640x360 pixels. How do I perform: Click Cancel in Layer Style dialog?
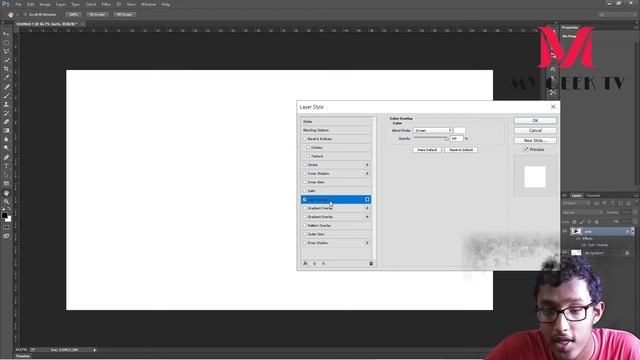click(535, 131)
